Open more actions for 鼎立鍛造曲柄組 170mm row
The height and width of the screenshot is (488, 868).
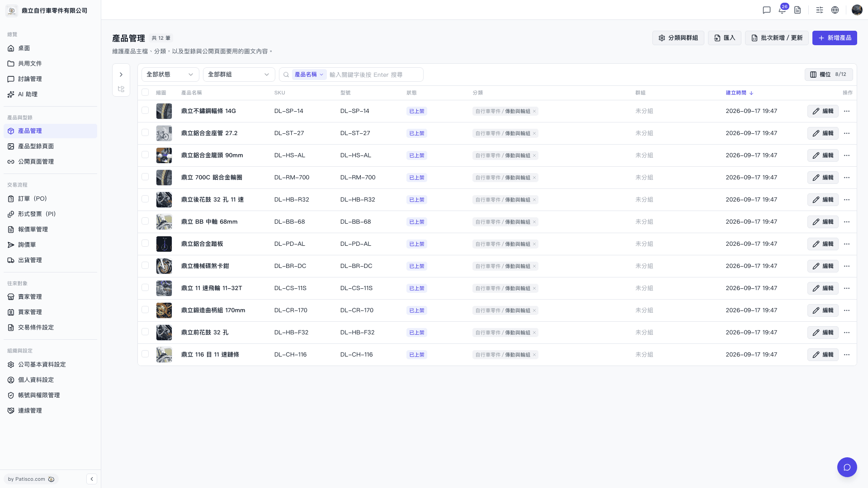(x=847, y=310)
